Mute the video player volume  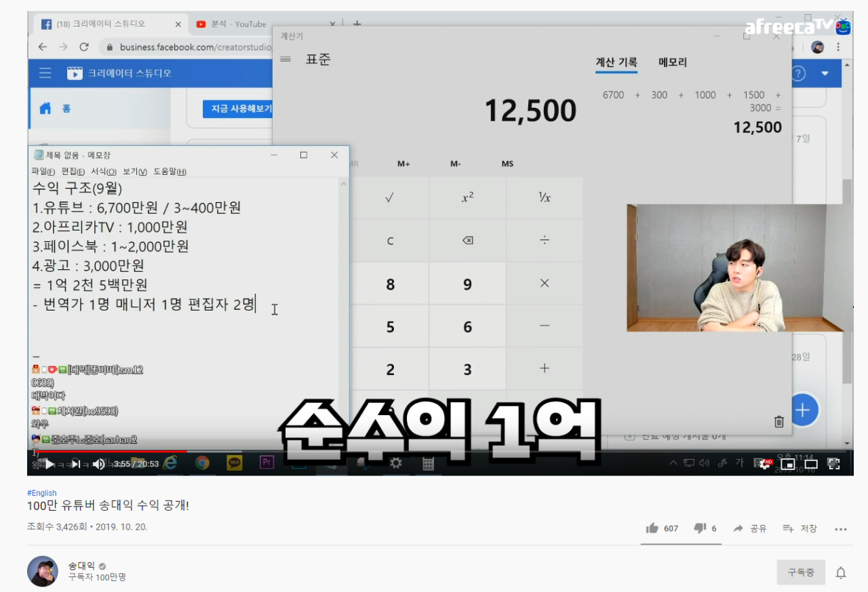(99, 464)
